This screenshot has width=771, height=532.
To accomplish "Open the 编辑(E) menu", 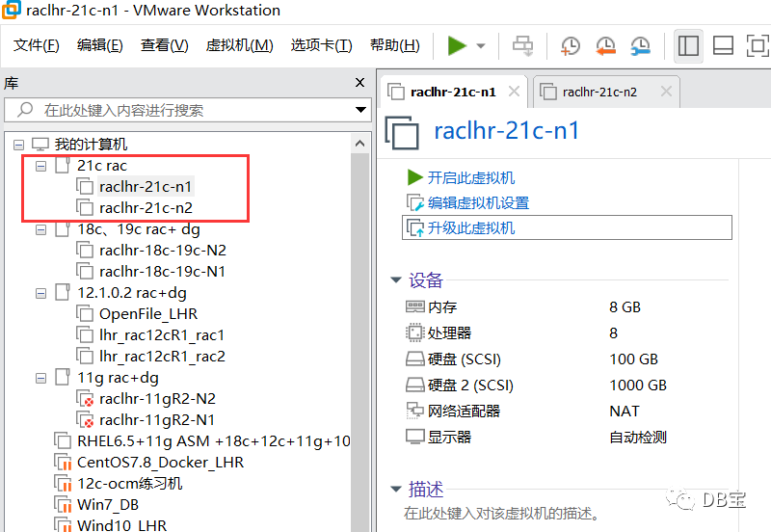I will (x=100, y=45).
